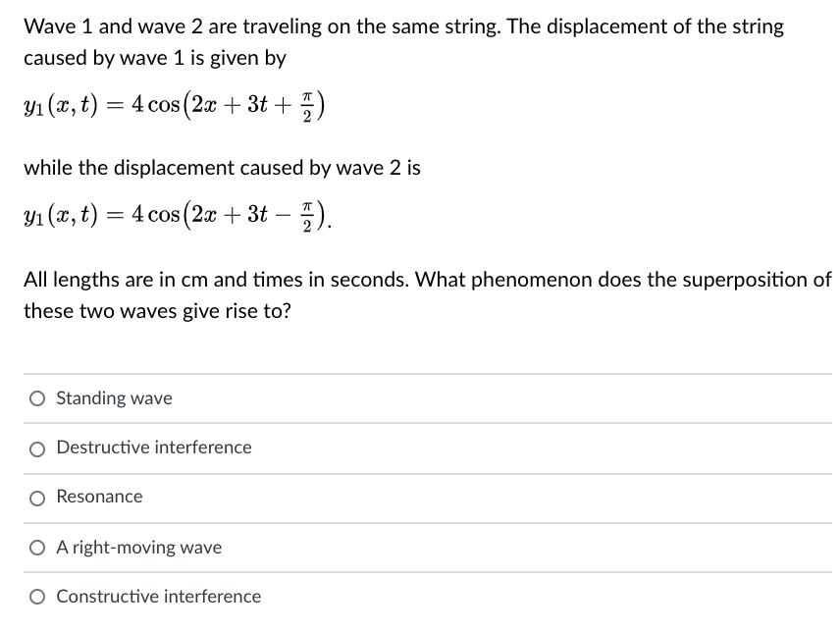Click the A right-moving wave label text
This screenshot has height=632, width=840.
click(x=137, y=547)
